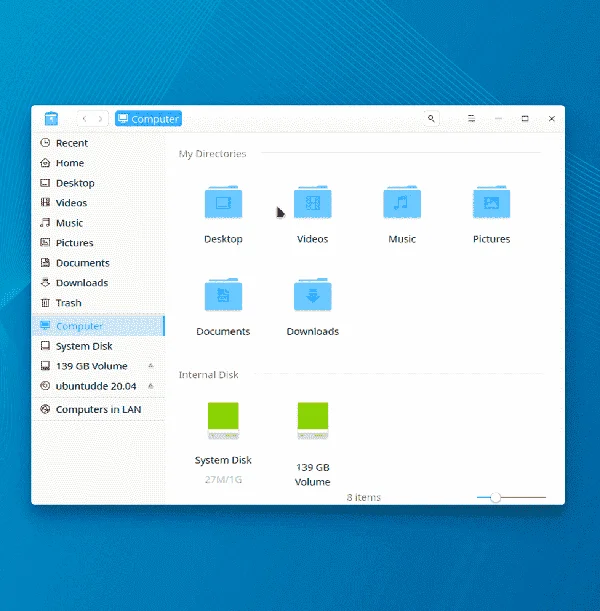This screenshot has height=611, width=600.
Task: Select Desktop in the sidebar
Action: (x=98, y=183)
